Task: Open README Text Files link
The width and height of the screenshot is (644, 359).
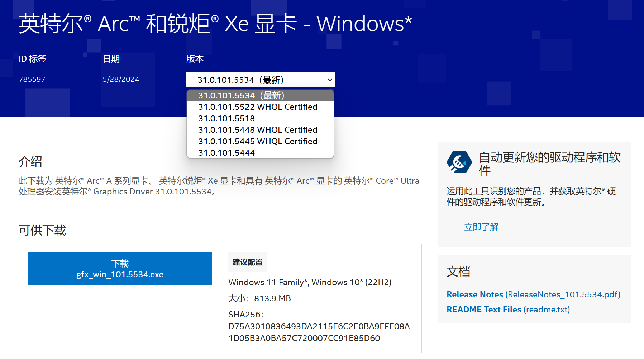Action: 508,310
